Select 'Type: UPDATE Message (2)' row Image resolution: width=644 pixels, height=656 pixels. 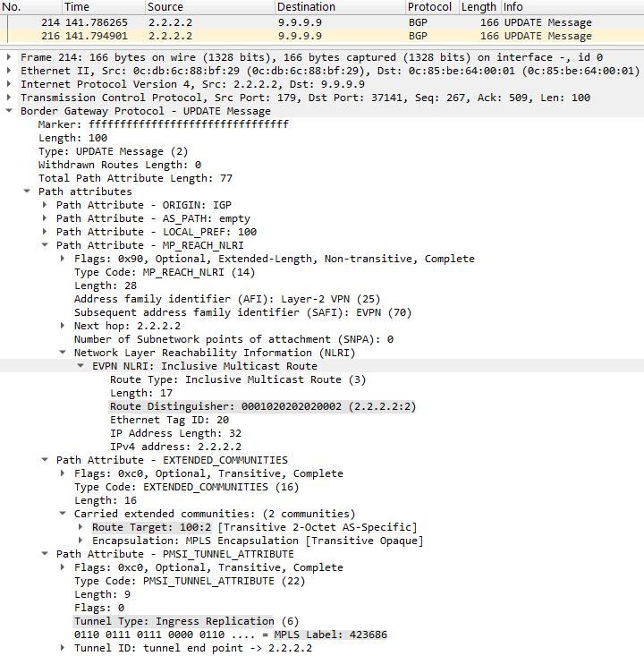click(114, 151)
